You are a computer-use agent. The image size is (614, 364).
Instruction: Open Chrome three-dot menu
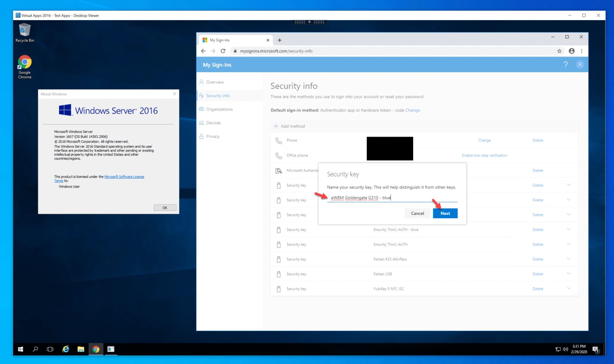pos(582,51)
